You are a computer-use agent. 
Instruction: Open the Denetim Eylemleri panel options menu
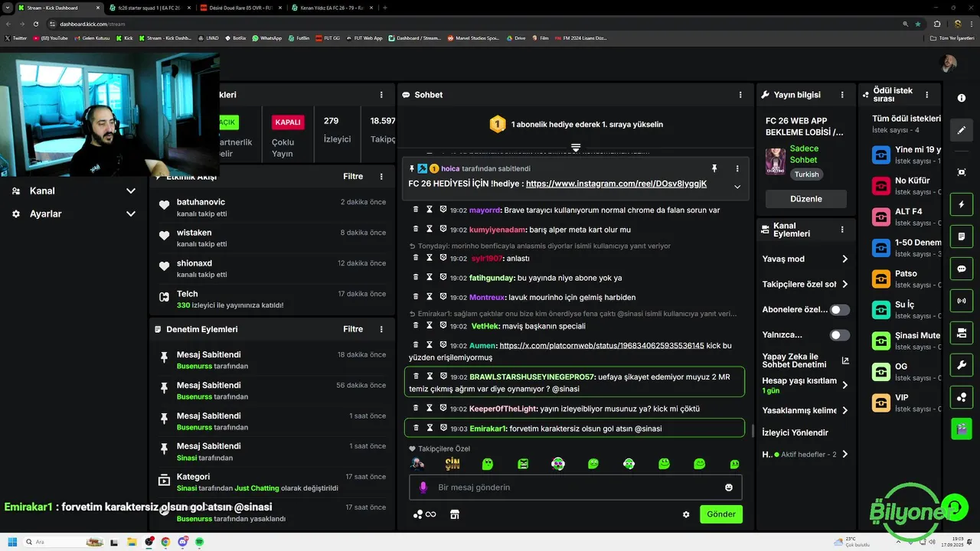tap(381, 329)
